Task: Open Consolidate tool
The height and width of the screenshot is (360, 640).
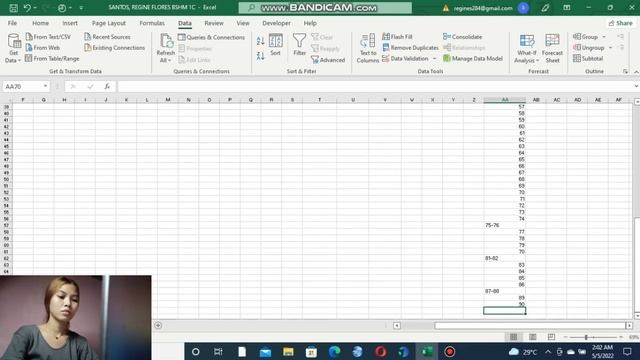Action: [462, 37]
